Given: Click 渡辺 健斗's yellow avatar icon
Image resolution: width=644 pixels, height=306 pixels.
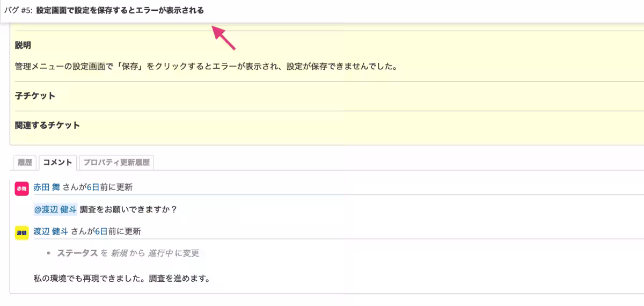Looking at the screenshot, I should [x=21, y=233].
